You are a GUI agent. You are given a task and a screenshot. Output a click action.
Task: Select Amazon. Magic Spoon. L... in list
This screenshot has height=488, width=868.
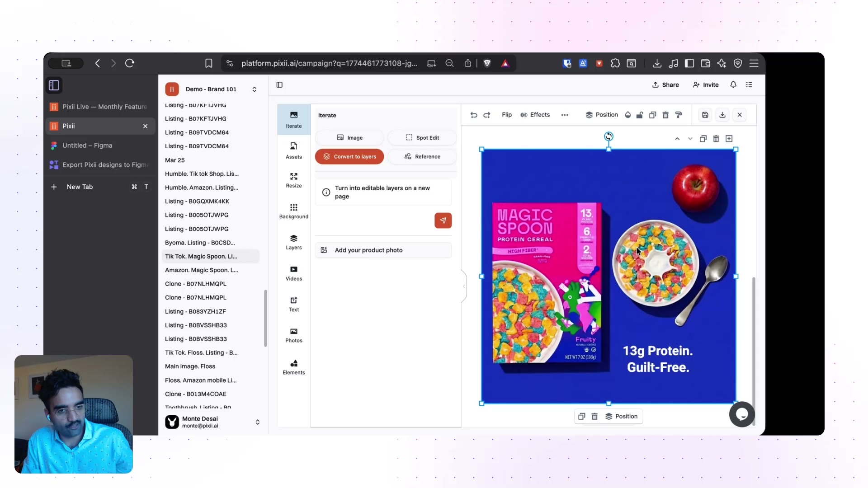[211, 270]
